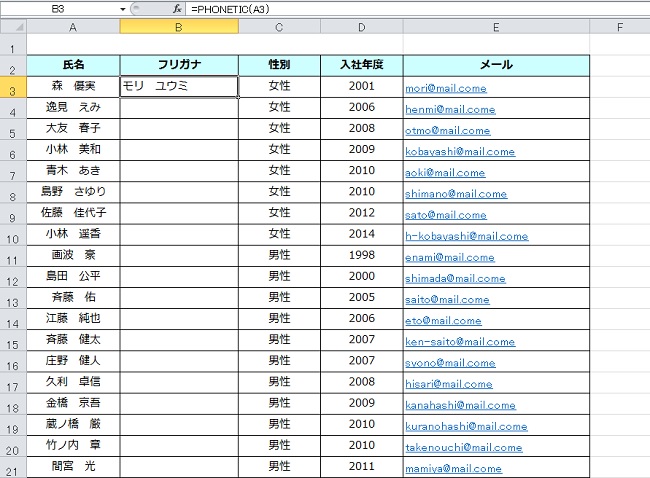Open the ken-saito@mail.come link

457,342
